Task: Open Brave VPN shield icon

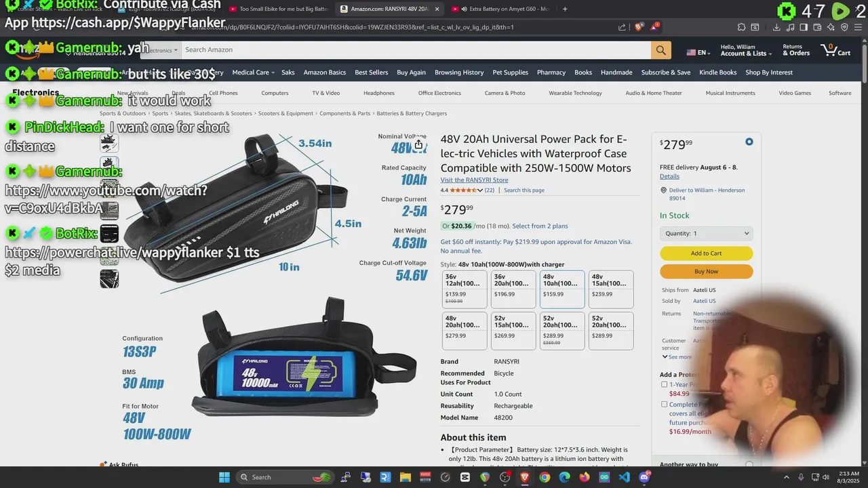Action: (x=844, y=27)
